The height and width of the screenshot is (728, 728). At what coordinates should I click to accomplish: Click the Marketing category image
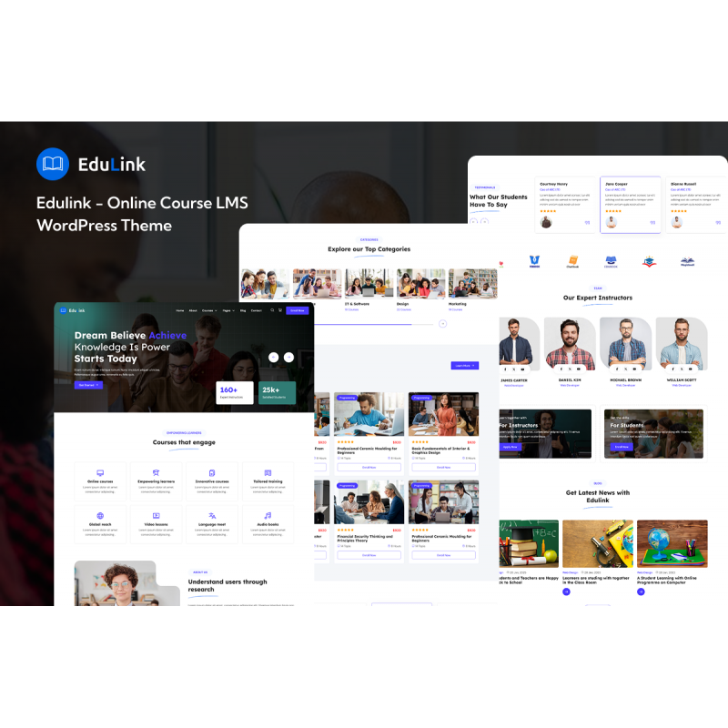click(x=472, y=283)
